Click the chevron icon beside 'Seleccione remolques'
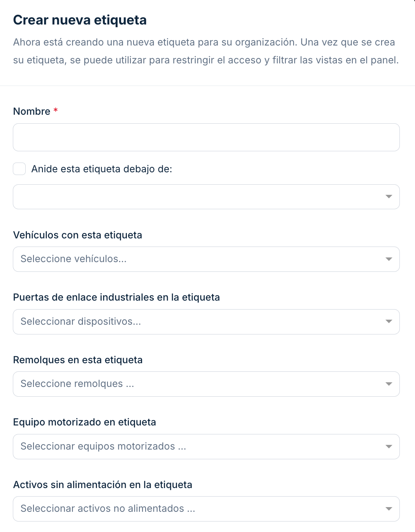This screenshot has width=415, height=532. [389, 384]
